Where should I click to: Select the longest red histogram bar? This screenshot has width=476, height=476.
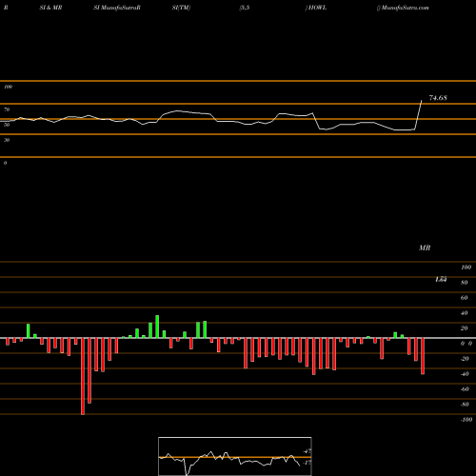pyautogui.click(x=83, y=376)
